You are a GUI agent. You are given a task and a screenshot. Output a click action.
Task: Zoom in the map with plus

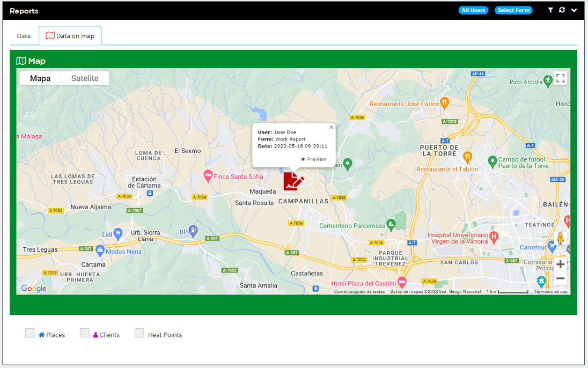coord(560,264)
